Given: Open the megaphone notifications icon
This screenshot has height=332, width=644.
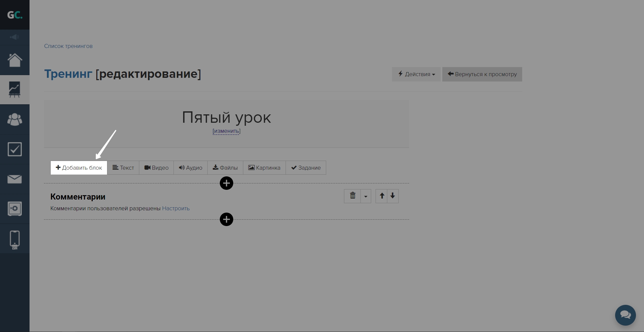Looking at the screenshot, I should (x=14, y=37).
